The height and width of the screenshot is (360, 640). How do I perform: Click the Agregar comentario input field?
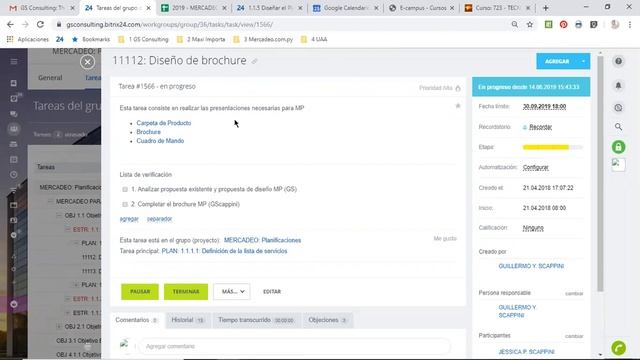(294, 346)
